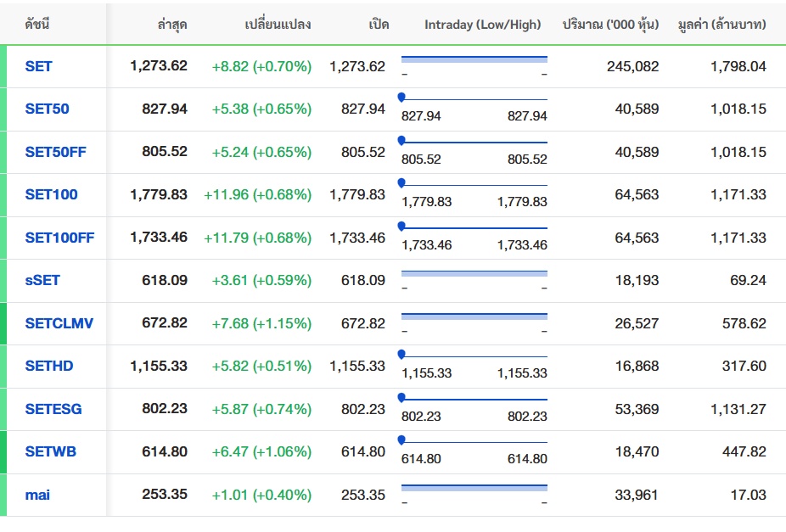Click the SET50FF index name
The width and height of the screenshot is (786, 532).
(x=56, y=152)
